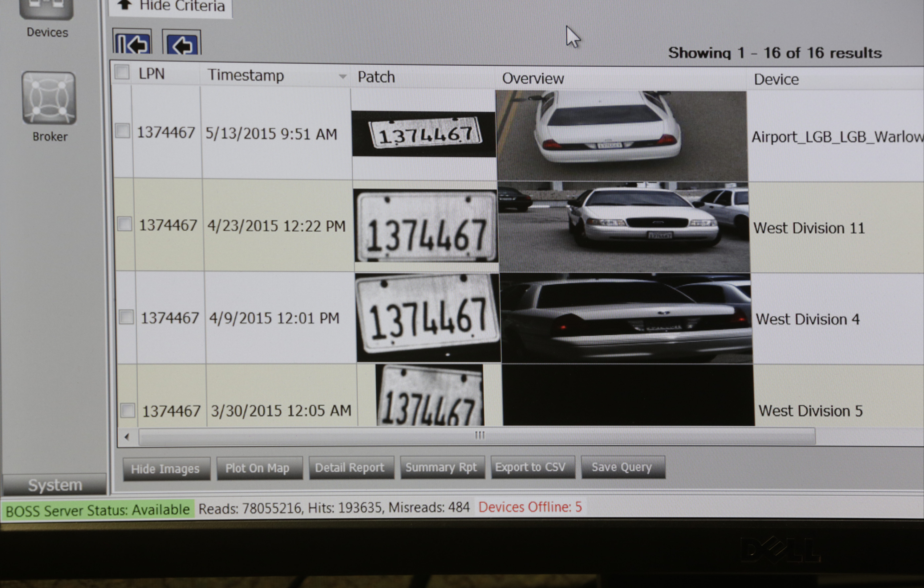Open the 5/13/2015 plate patch image

[424, 134]
